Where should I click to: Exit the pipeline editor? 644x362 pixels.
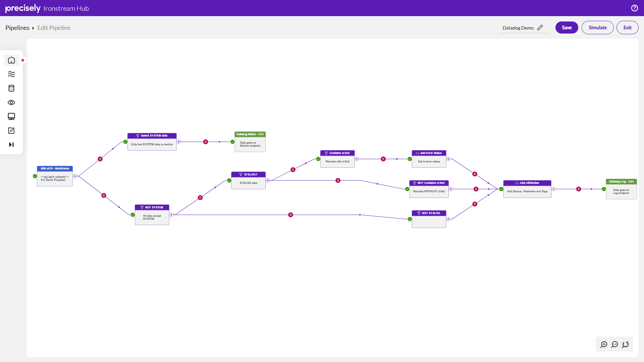coord(628,28)
